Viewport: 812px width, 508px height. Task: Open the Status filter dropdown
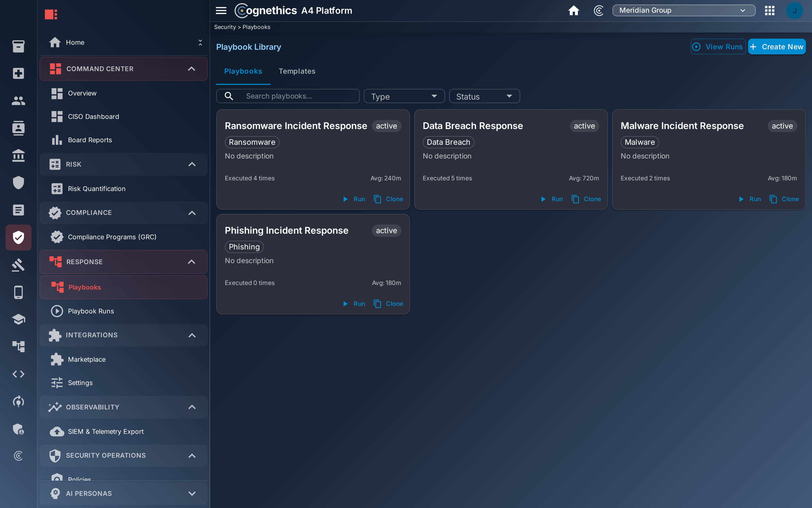[484, 96]
